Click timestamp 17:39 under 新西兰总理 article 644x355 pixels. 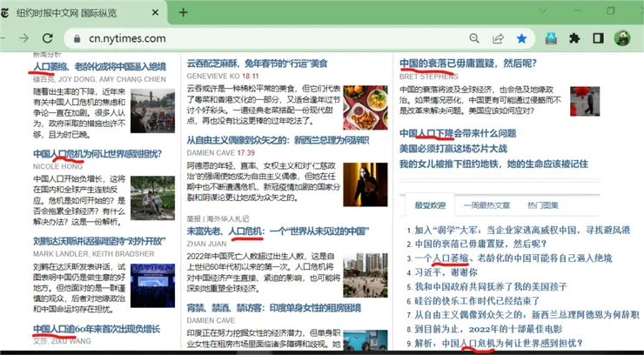click(246, 153)
